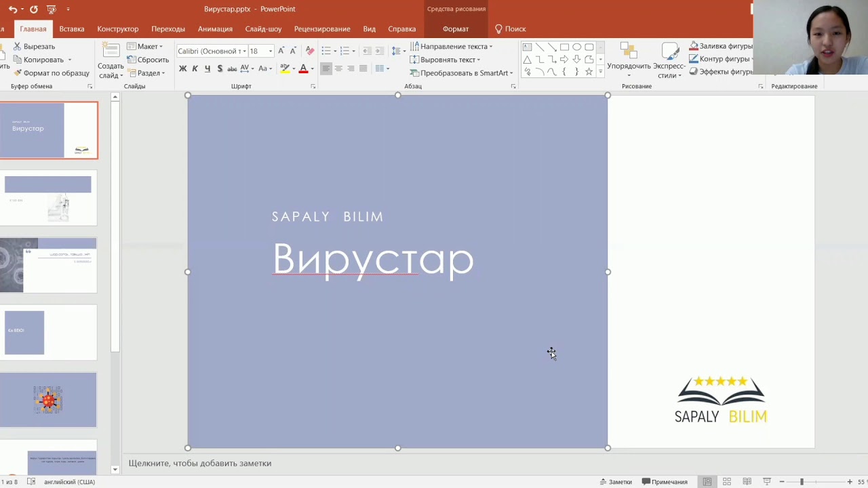The width and height of the screenshot is (868, 488).
Task: Toggle bold Ж formatting
Action: (182, 68)
